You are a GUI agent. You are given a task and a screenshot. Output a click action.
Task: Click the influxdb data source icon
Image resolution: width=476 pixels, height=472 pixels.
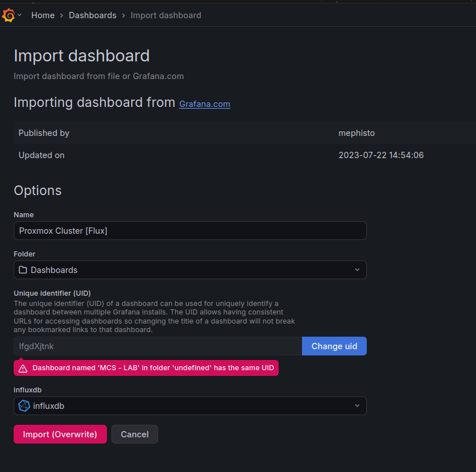point(24,406)
